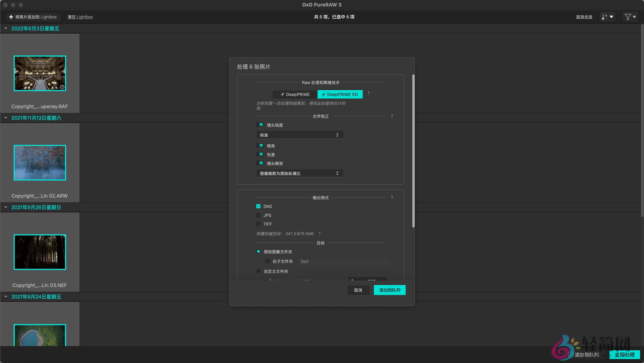Click the help icon next to 光学校正

coord(392,116)
